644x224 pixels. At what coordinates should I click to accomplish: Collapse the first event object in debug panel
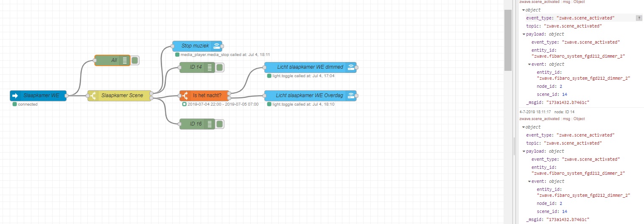(529, 64)
